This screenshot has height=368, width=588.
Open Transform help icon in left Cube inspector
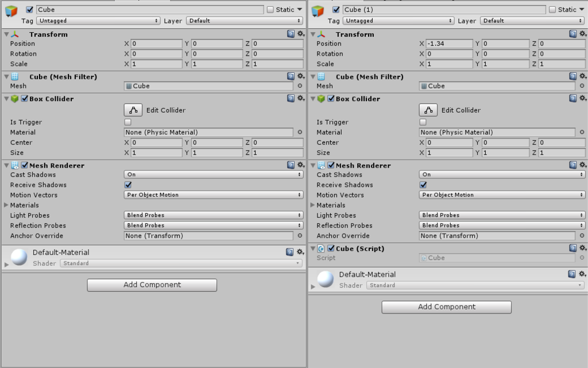coord(291,34)
